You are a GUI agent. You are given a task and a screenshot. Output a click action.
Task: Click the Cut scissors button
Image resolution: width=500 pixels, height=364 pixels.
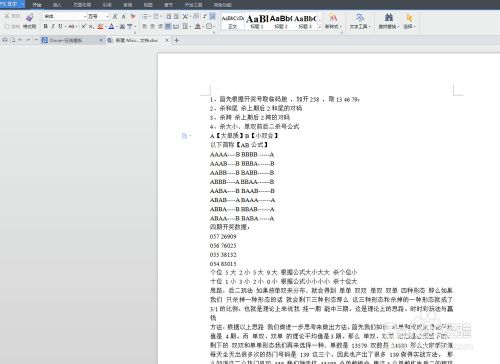(x=13, y=16)
